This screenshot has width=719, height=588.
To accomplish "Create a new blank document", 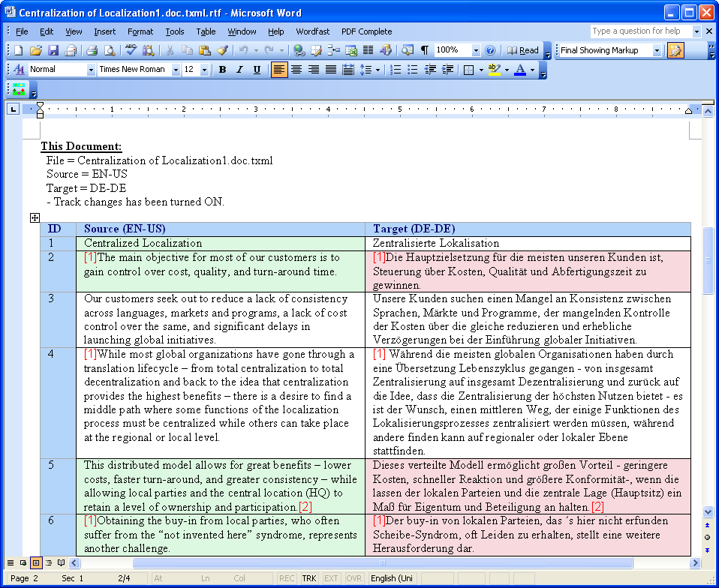I will 18,50.
